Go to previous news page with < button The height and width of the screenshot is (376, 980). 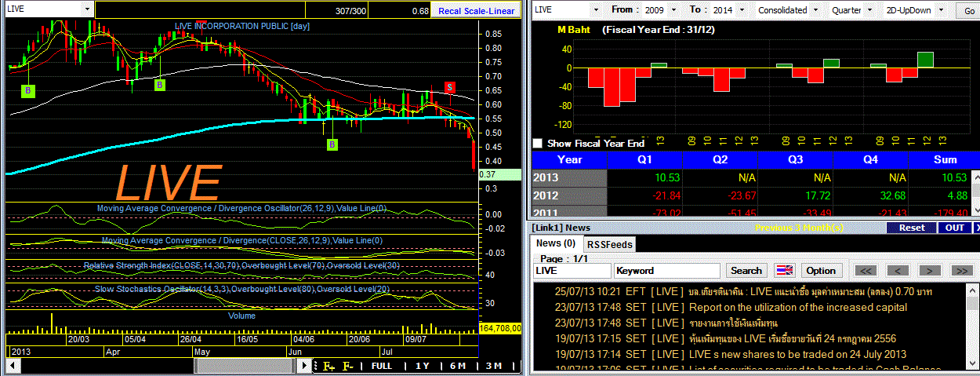(x=898, y=271)
